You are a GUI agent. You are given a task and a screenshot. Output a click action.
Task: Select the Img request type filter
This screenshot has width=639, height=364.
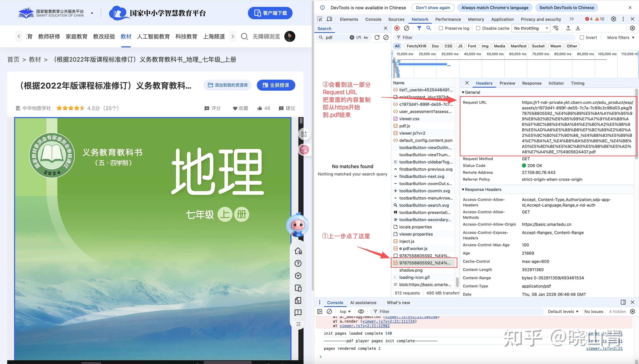pyautogui.click(x=485, y=46)
